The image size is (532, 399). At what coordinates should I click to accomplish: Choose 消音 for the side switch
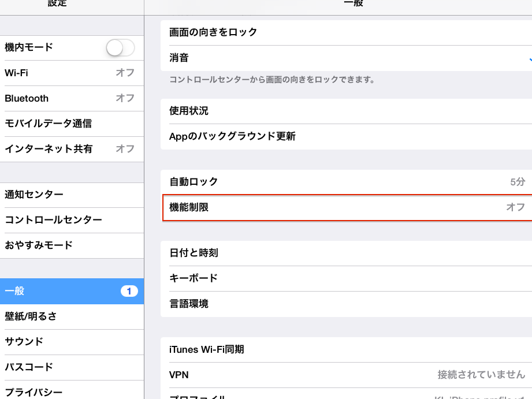345,58
